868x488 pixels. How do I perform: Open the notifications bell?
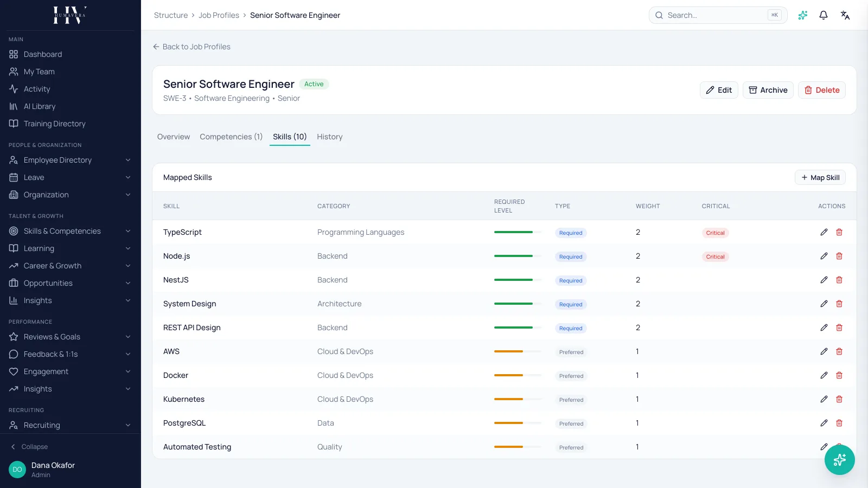(824, 15)
